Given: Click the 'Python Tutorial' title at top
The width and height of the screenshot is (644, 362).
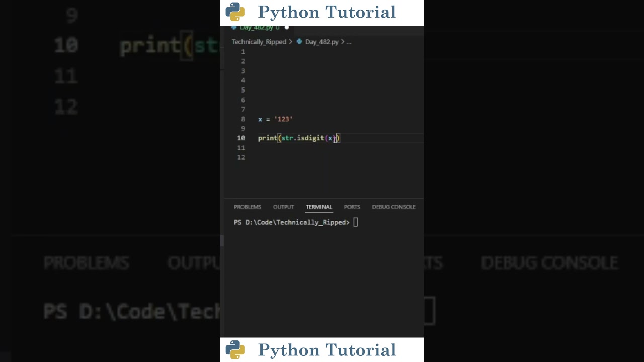Looking at the screenshot, I should tap(327, 12).
